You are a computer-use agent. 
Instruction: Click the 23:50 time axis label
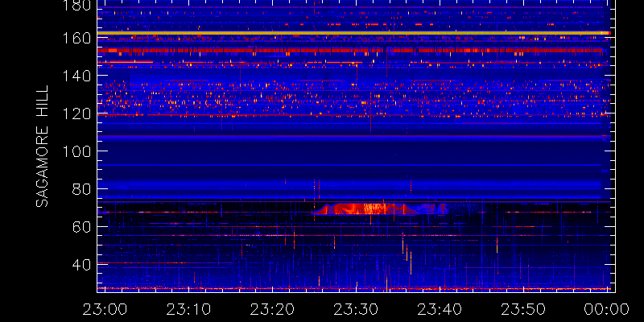tap(524, 309)
